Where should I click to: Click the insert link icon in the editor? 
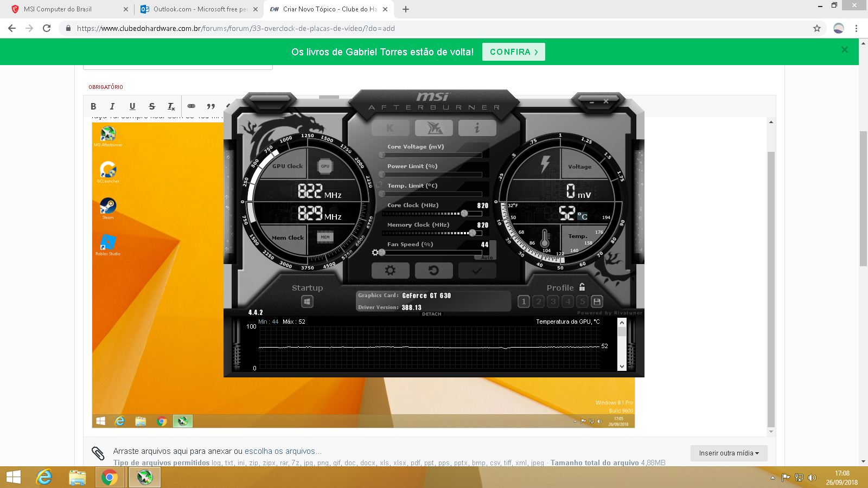tap(192, 106)
